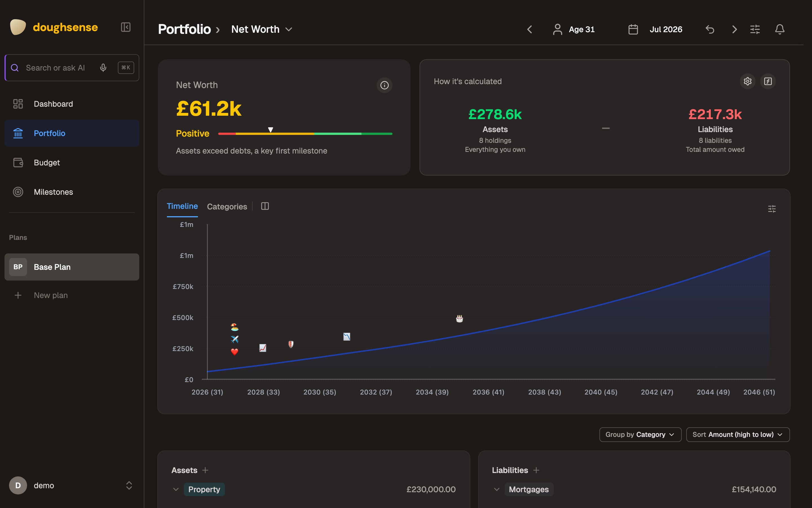Click the Age 31 selector
Screen dimensions: 812x508
[x=573, y=29]
